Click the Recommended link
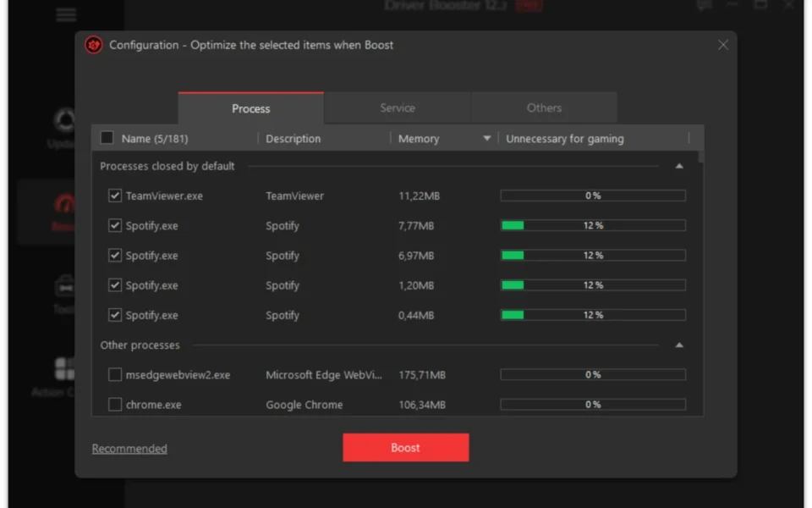This screenshot has width=812, height=508. pyautogui.click(x=129, y=449)
